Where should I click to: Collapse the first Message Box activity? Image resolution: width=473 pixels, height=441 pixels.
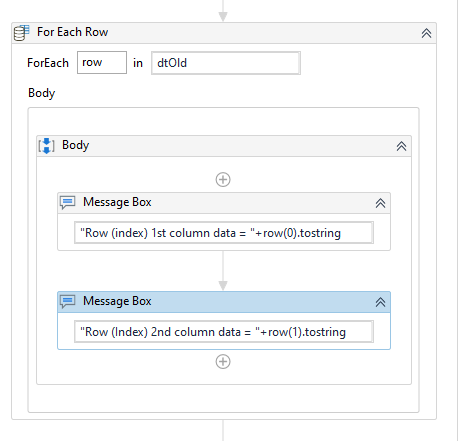(x=380, y=203)
